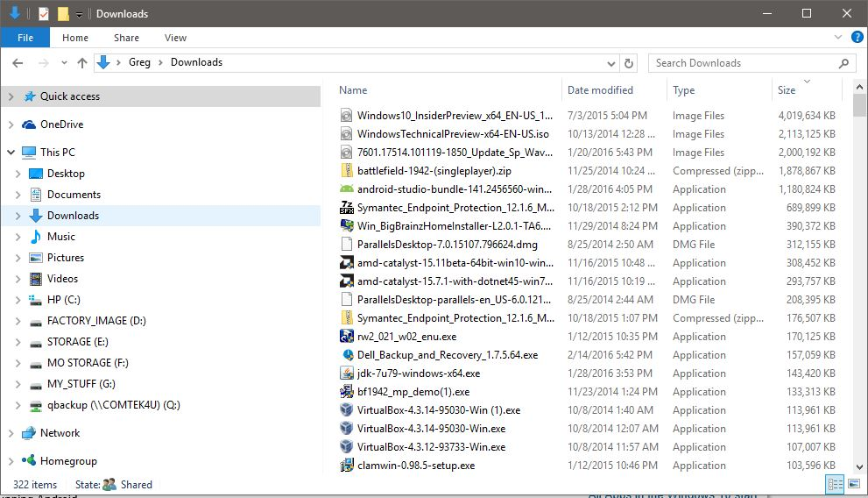Expand the HP (C:) drive node
This screenshot has height=498, width=868.
pyautogui.click(x=18, y=300)
